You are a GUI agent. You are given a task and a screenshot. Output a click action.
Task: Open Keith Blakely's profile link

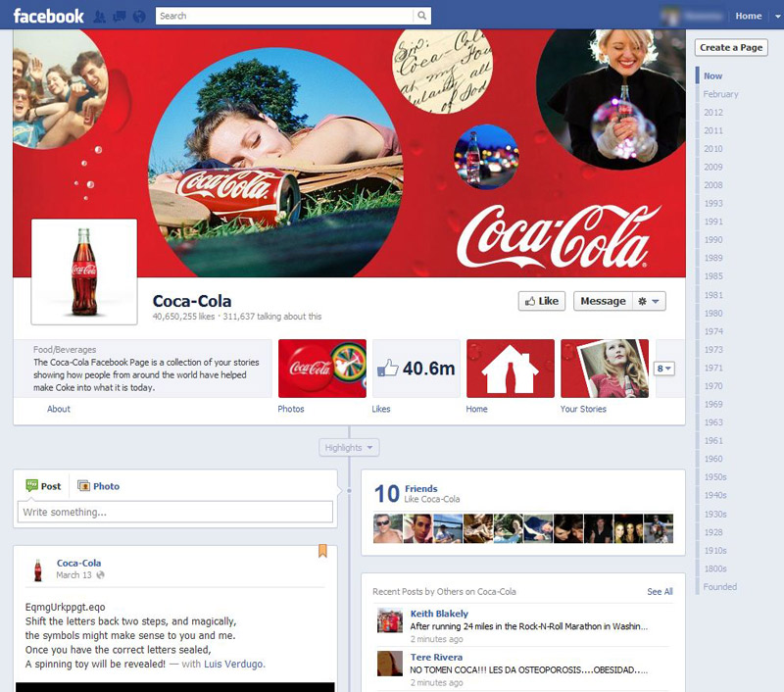(x=439, y=614)
